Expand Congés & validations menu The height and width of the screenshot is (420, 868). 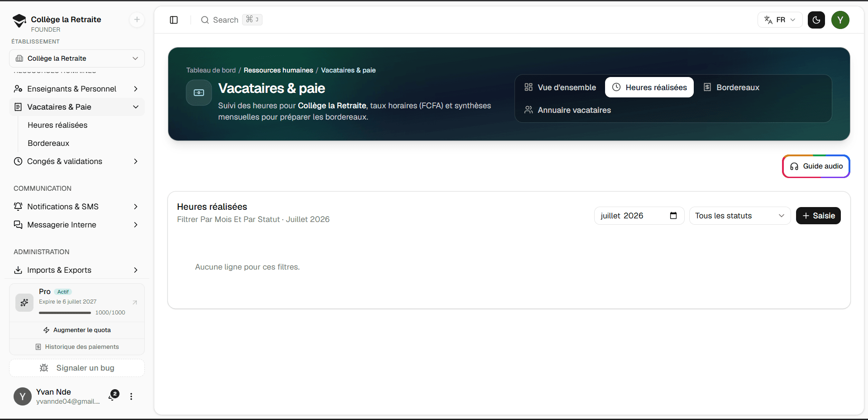(x=77, y=161)
